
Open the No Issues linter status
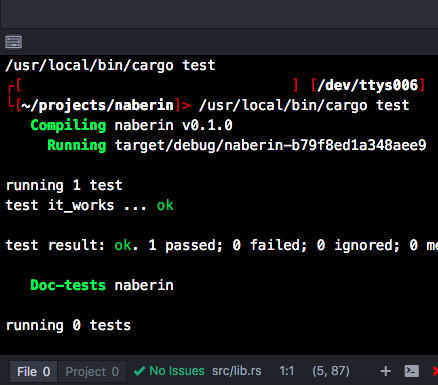(x=169, y=371)
